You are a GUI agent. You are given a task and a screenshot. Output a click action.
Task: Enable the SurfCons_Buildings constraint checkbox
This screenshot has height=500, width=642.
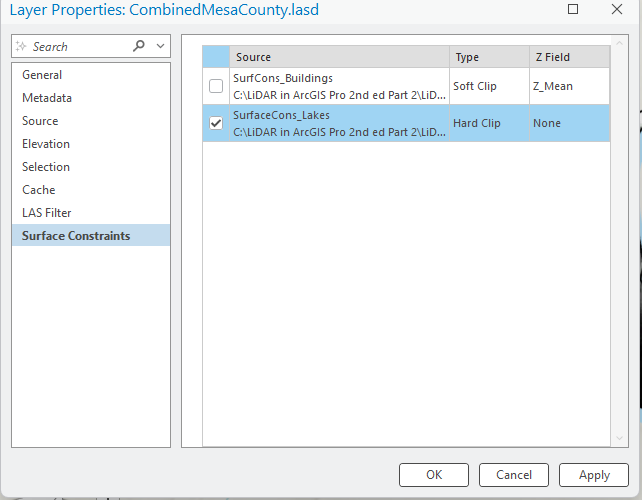pos(216,86)
